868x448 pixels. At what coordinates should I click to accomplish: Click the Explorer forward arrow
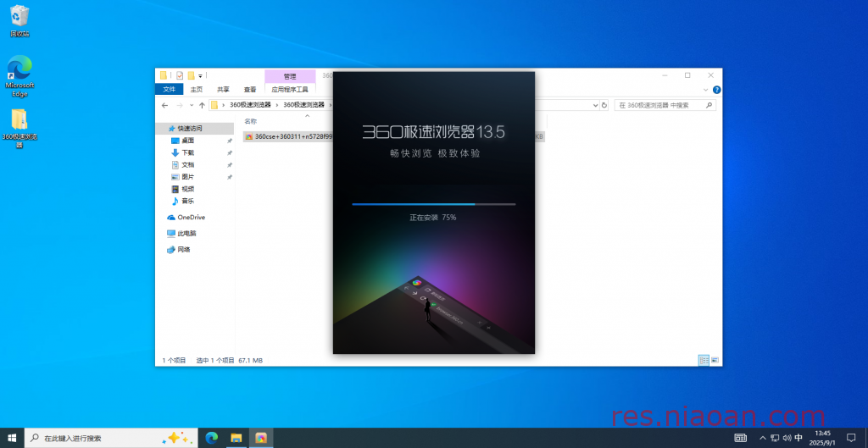180,105
